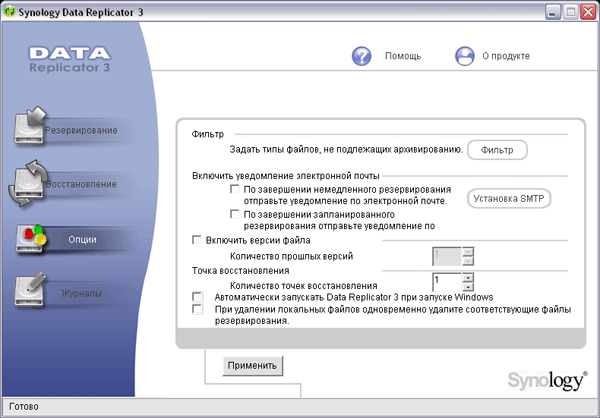The image size is (600, 418).
Task: Click the О продукте link
Action: click(x=506, y=56)
